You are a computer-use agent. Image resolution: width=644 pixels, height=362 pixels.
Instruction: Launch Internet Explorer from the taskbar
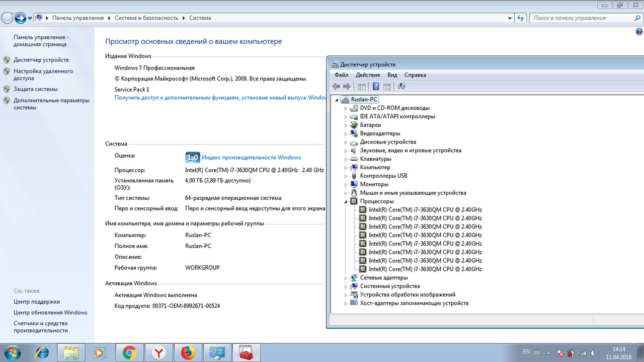[x=42, y=353]
